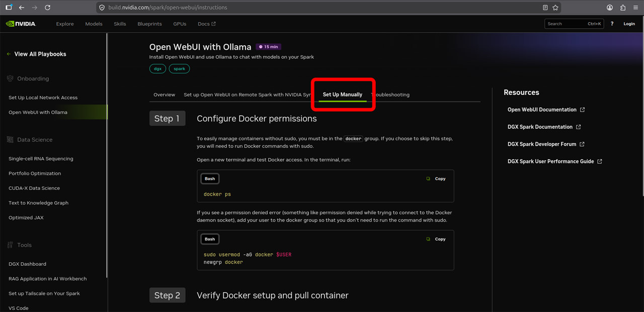The image size is (644, 312).
Task: Switch to Set up with NVIDIA Sync tab
Action: pyautogui.click(x=248, y=94)
